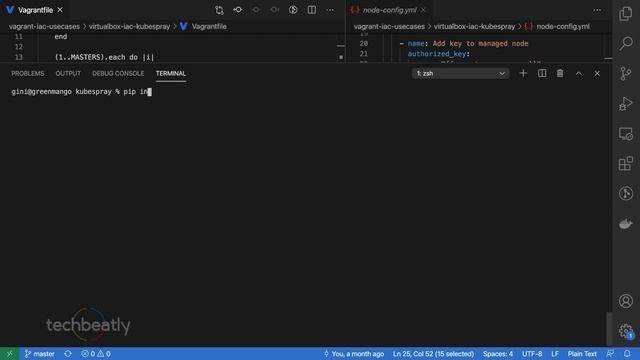Split the terminal panel
Viewport: 640px width, 360px height.
pos(542,73)
